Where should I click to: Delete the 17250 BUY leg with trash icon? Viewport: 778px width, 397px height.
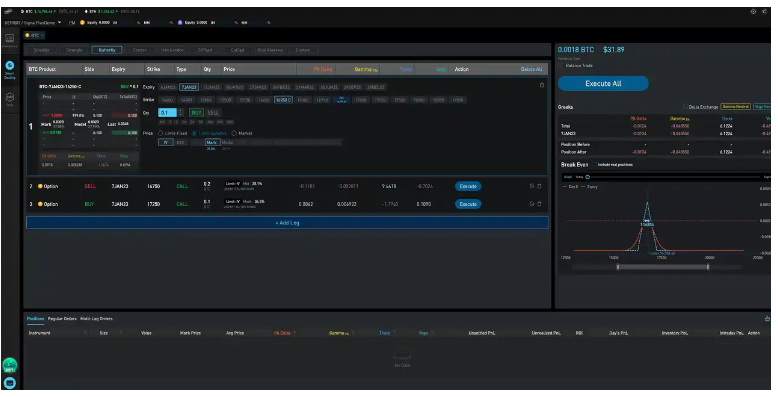[x=539, y=204]
